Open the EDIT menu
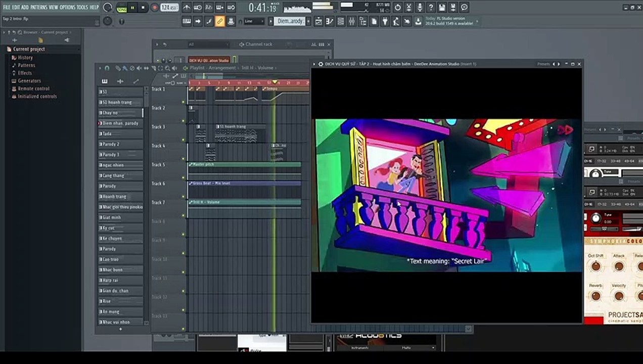Screen dimensions: 643x364 coord(16,7)
